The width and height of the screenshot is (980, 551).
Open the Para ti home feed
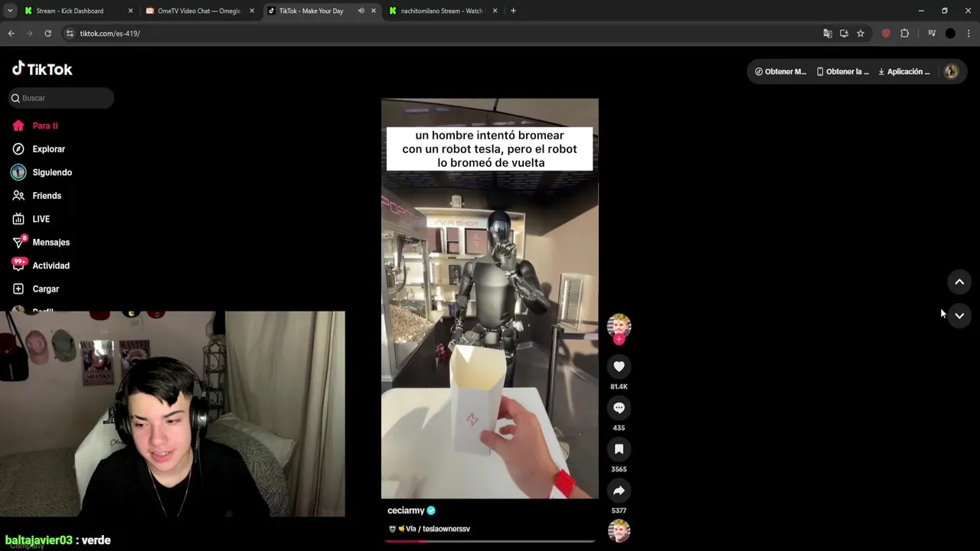coord(35,126)
